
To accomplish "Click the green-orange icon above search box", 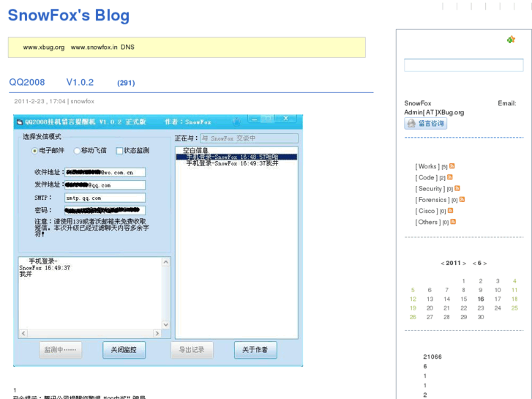I will [511, 40].
